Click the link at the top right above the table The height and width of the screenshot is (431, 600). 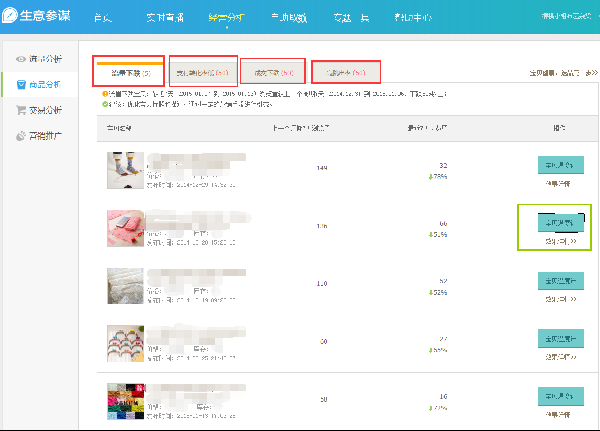click(554, 73)
